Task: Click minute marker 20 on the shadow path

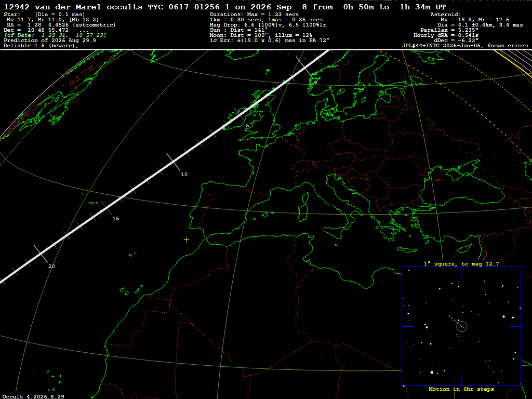Action: 51,267
